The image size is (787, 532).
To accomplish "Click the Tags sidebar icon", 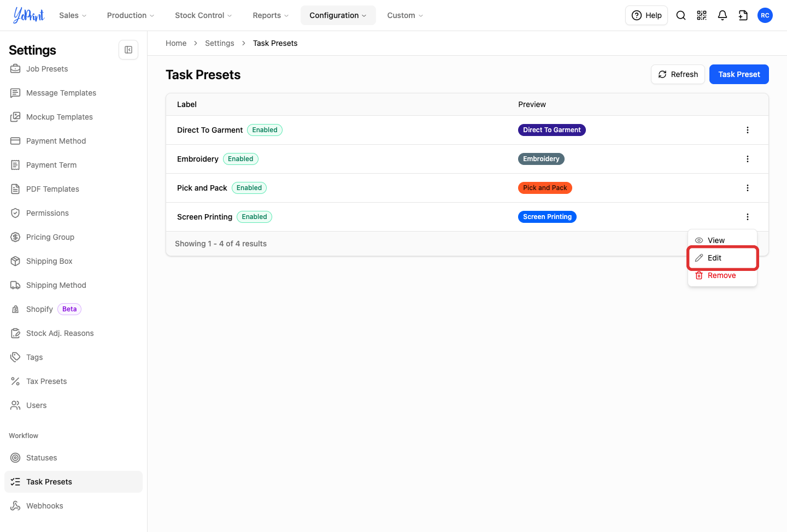I will click(x=15, y=357).
